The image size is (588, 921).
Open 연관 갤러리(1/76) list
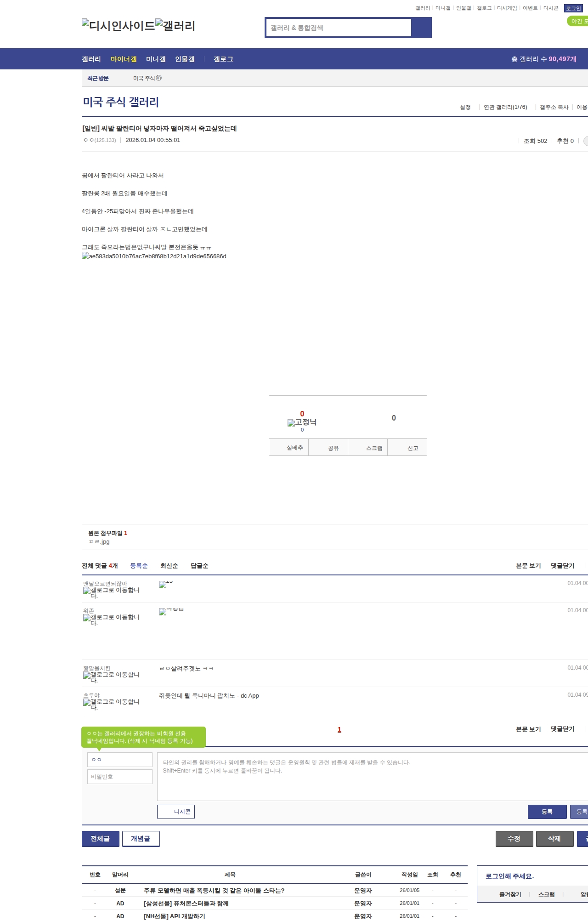(x=505, y=107)
